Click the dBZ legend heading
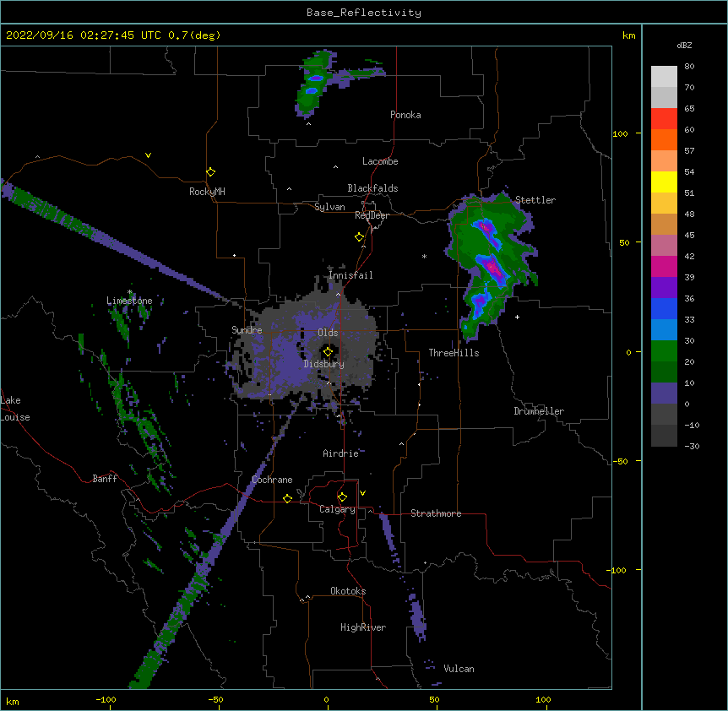 [x=684, y=45]
